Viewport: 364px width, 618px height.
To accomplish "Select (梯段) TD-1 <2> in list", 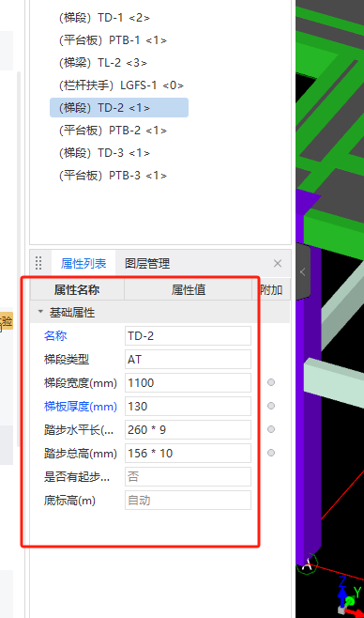I will (104, 18).
